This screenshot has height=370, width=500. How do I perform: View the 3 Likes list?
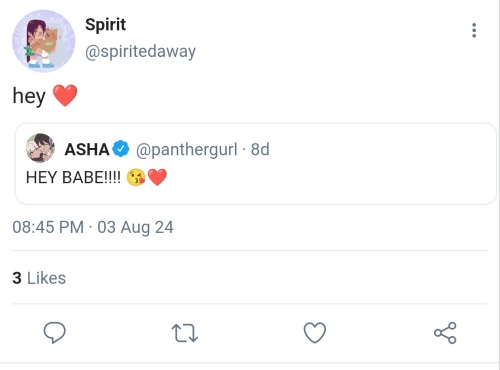(39, 278)
